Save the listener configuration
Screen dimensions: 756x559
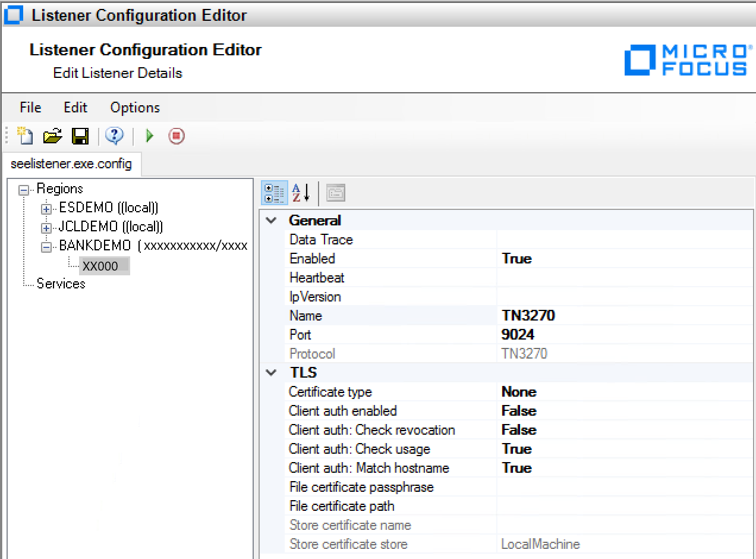click(80, 136)
